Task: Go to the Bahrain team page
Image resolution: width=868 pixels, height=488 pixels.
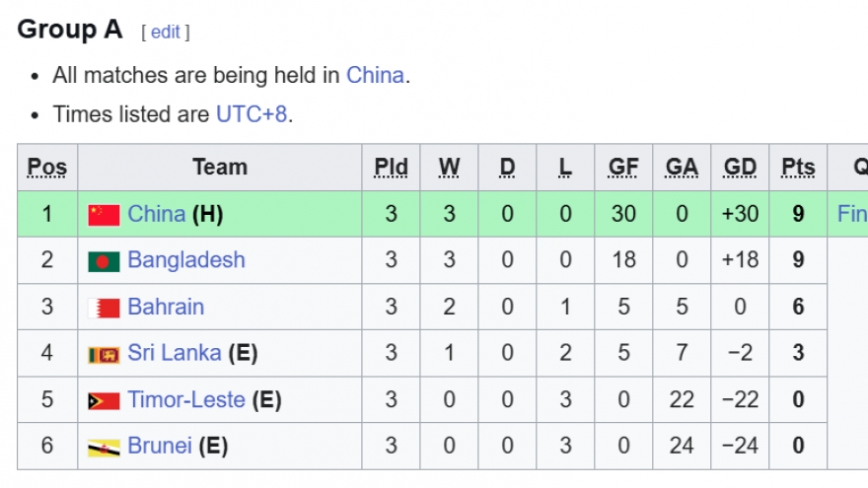Action: [x=166, y=307]
